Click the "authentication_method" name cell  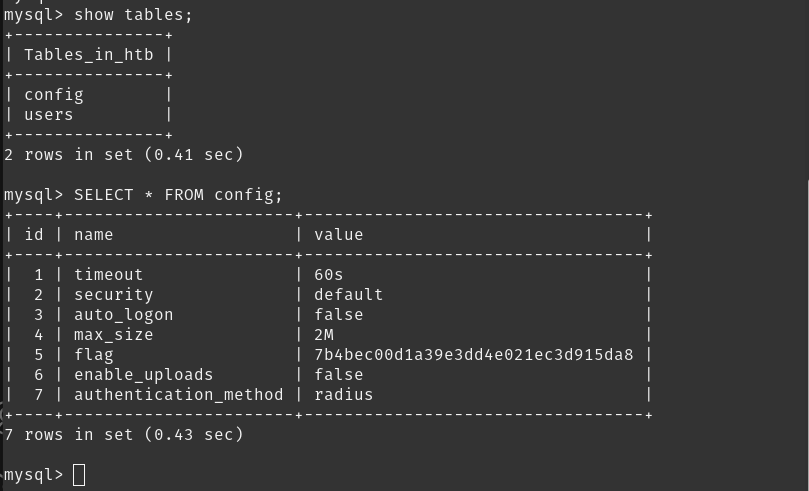[x=178, y=395]
